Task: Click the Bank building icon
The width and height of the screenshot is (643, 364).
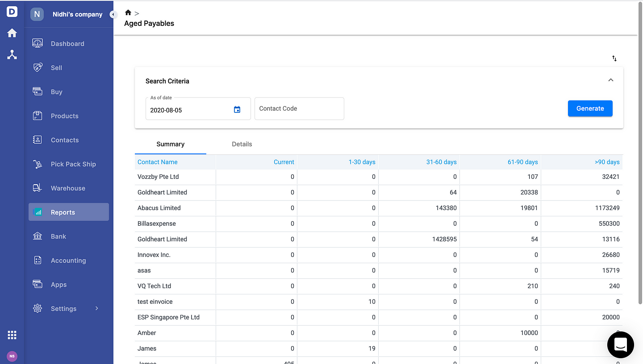Action: [38, 236]
